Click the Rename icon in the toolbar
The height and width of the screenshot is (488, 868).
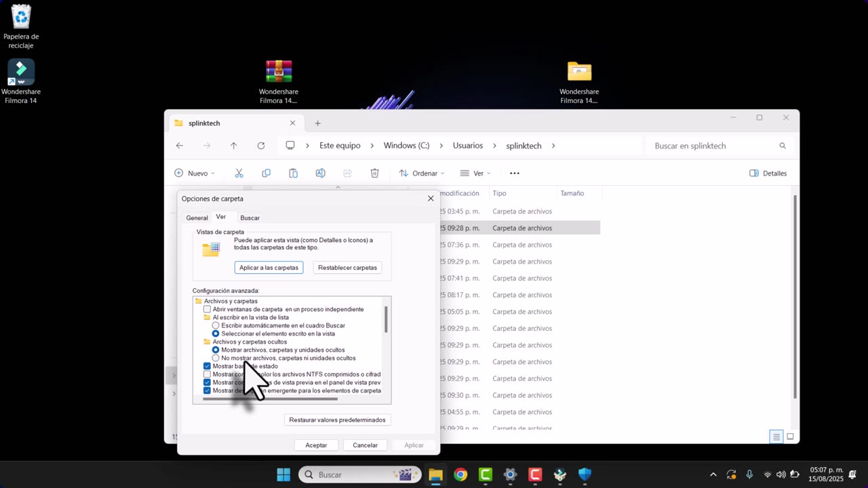[x=320, y=174]
